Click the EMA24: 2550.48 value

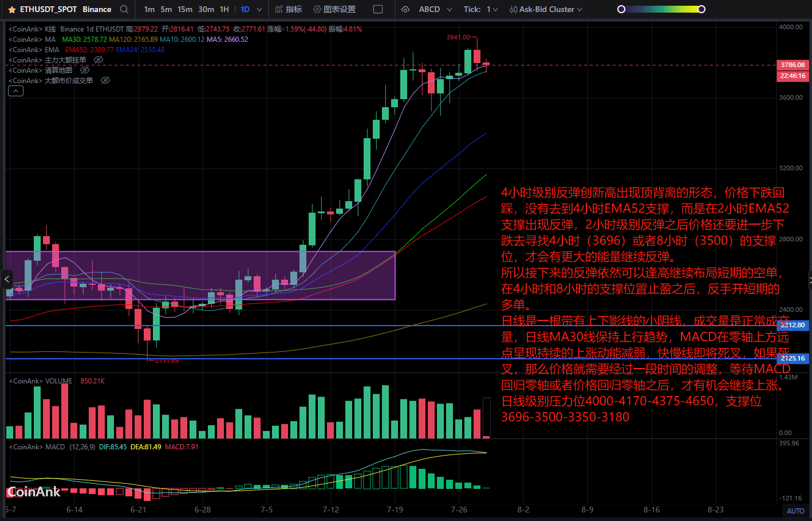tap(140, 50)
